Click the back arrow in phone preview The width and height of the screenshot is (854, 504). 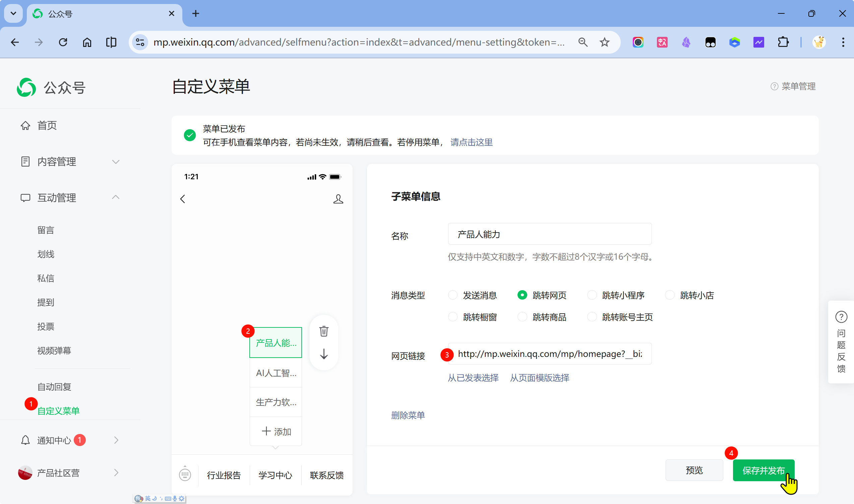point(183,199)
